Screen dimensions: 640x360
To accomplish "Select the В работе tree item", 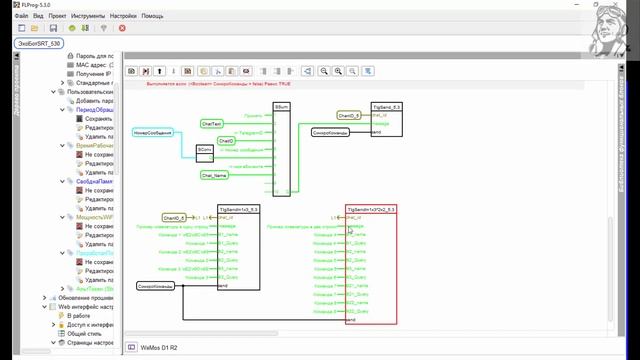I will tap(78, 316).
